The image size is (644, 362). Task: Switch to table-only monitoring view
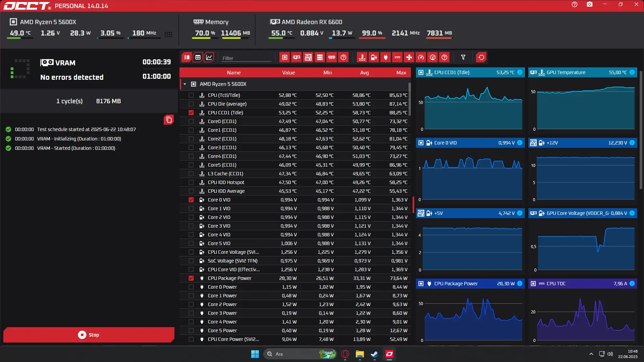(198, 57)
